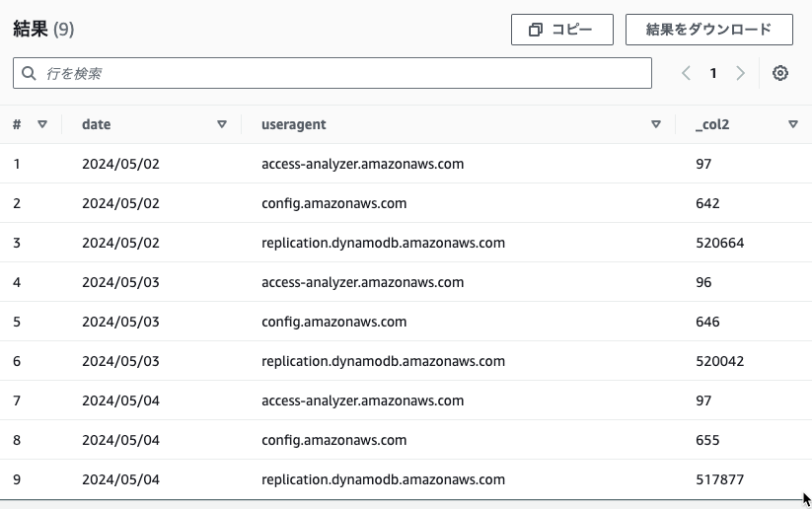Click the search magnifier icon

pos(29,73)
